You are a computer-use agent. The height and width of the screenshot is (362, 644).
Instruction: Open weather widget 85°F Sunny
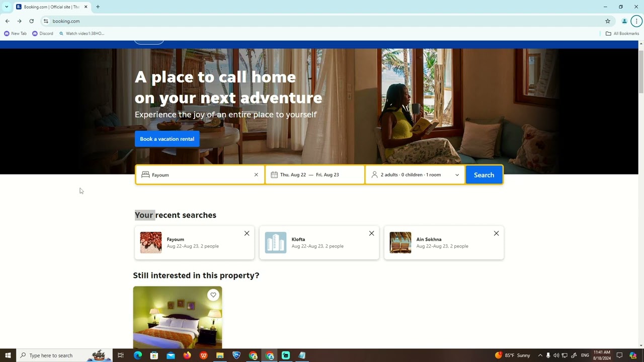(513, 355)
